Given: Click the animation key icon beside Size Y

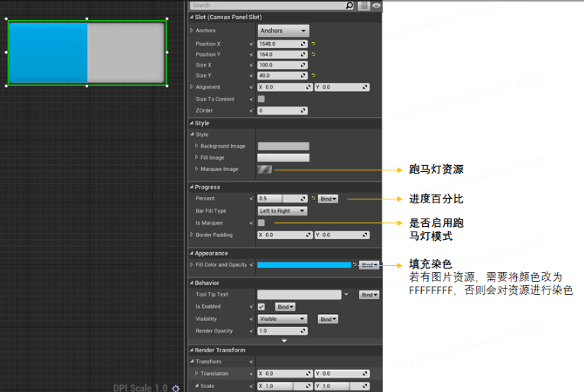Looking at the screenshot, I should (251, 76).
